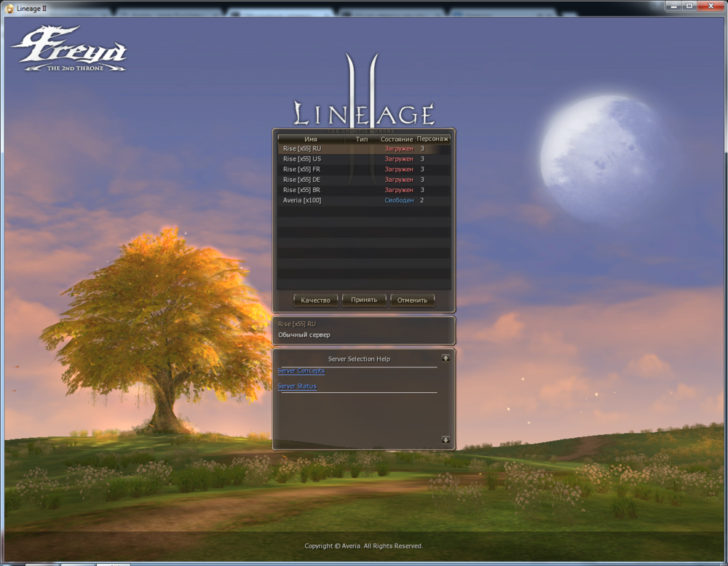Click the Freya 2nd Throne logo

pos(69,49)
